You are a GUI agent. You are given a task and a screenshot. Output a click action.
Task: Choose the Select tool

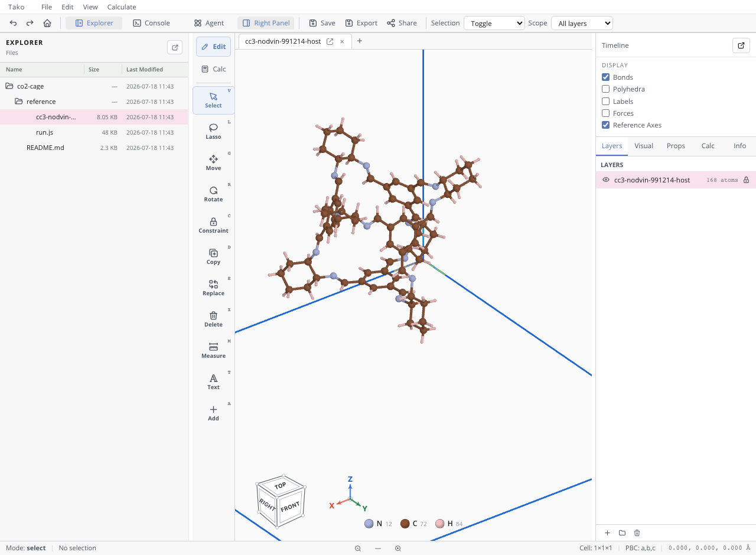pos(213,100)
